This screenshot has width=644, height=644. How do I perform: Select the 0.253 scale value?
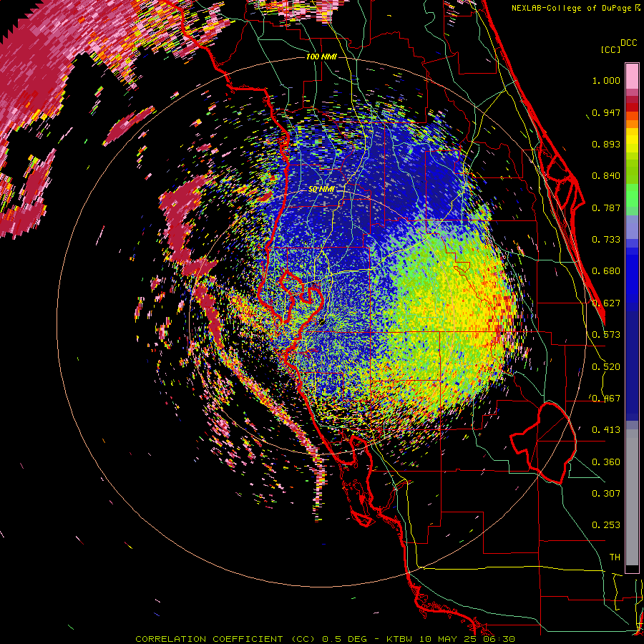(606, 525)
